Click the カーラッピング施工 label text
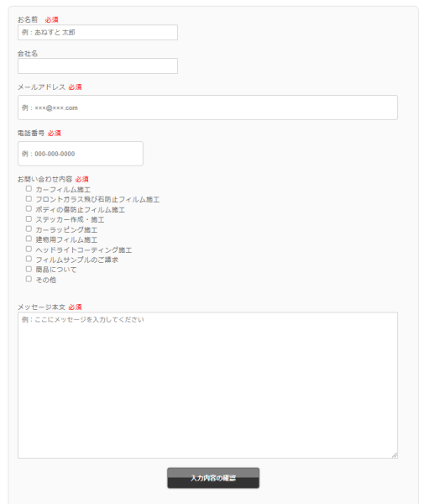Image resolution: width=429 pixels, height=504 pixels. coord(66,230)
